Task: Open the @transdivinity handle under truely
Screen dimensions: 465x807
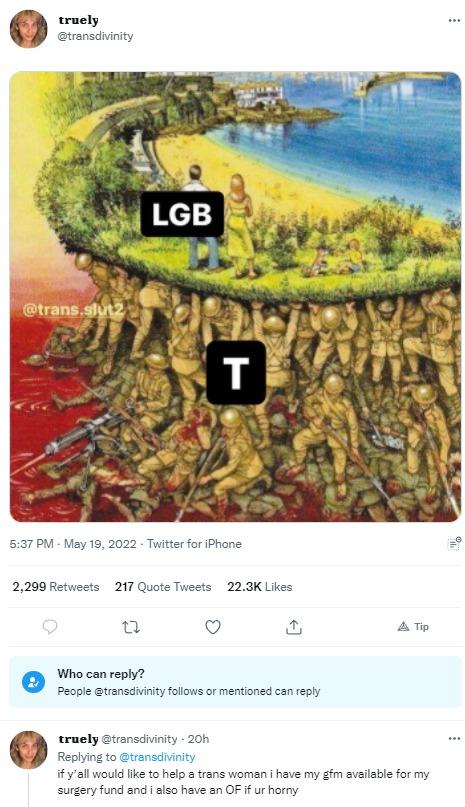Action: [95, 36]
